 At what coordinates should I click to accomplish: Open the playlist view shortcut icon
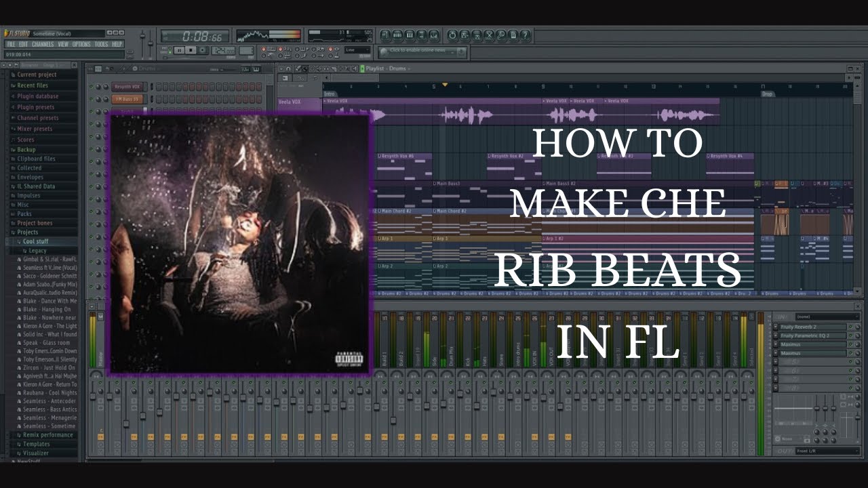point(387,35)
